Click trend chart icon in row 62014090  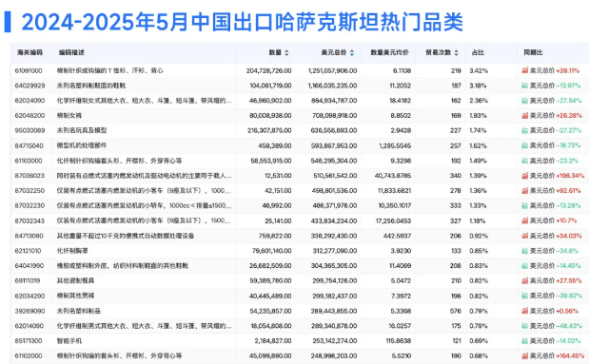[524, 326]
